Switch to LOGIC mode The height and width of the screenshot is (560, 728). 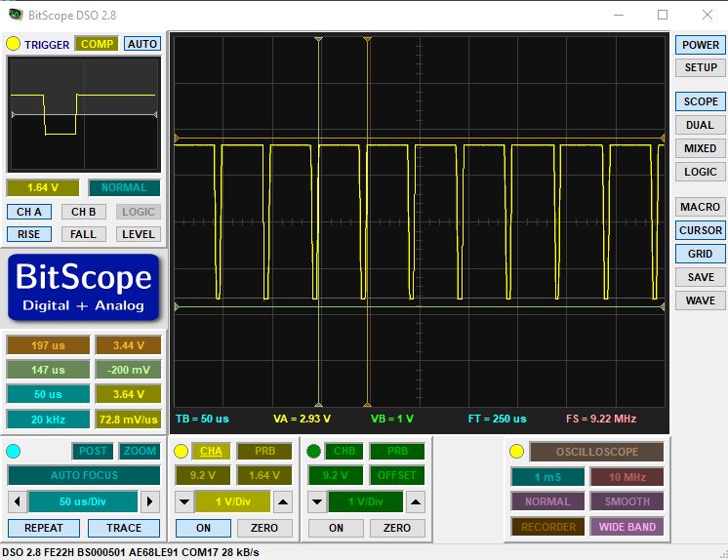700,172
